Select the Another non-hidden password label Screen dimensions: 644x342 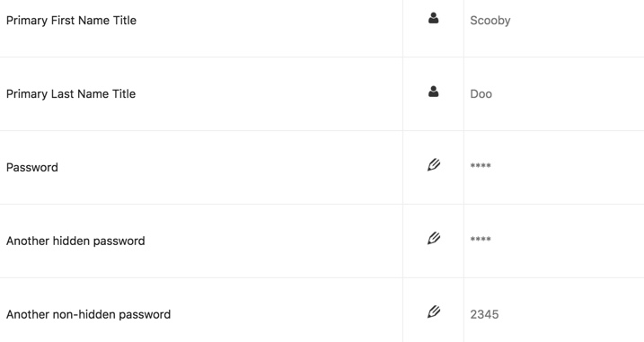point(88,314)
